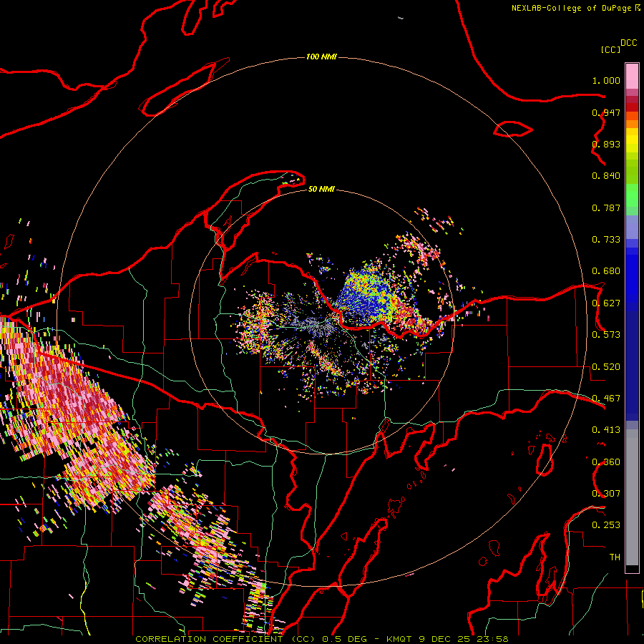Click the 0.627 scale value
The width and height of the screenshot is (644, 644).
pyautogui.click(x=606, y=303)
